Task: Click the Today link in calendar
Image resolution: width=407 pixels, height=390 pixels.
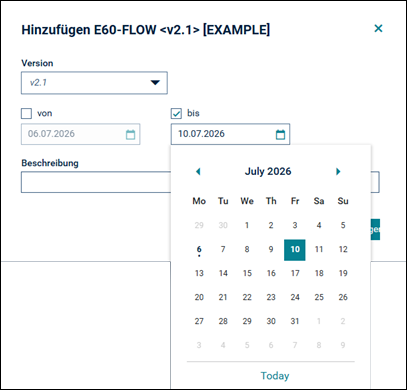Action: (275, 376)
